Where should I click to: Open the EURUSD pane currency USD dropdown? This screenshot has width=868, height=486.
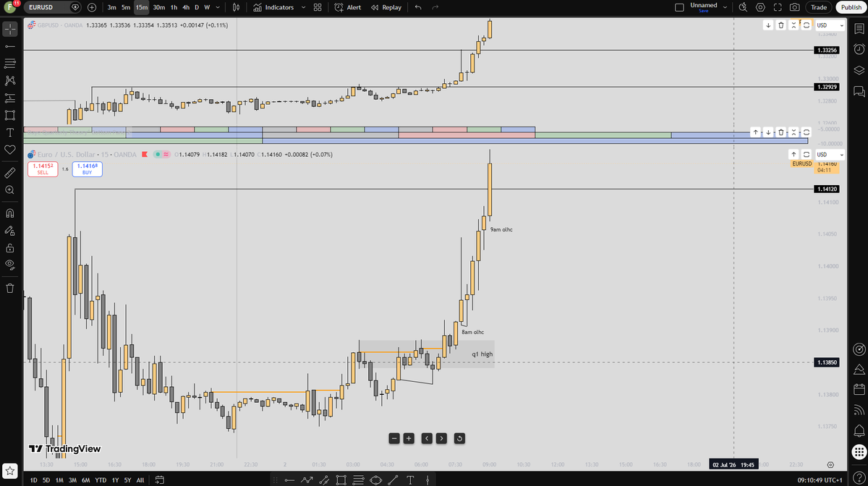[830, 155]
